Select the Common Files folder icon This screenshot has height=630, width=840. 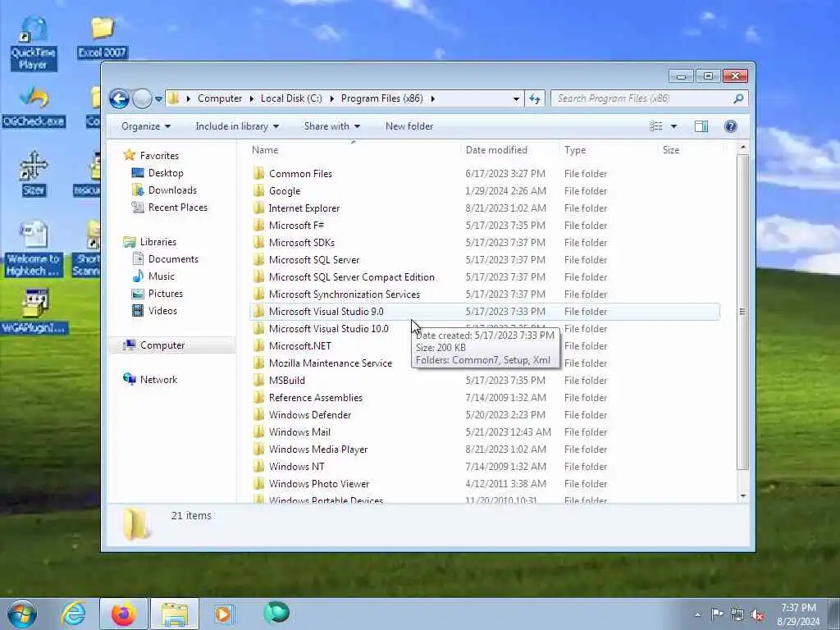point(258,174)
